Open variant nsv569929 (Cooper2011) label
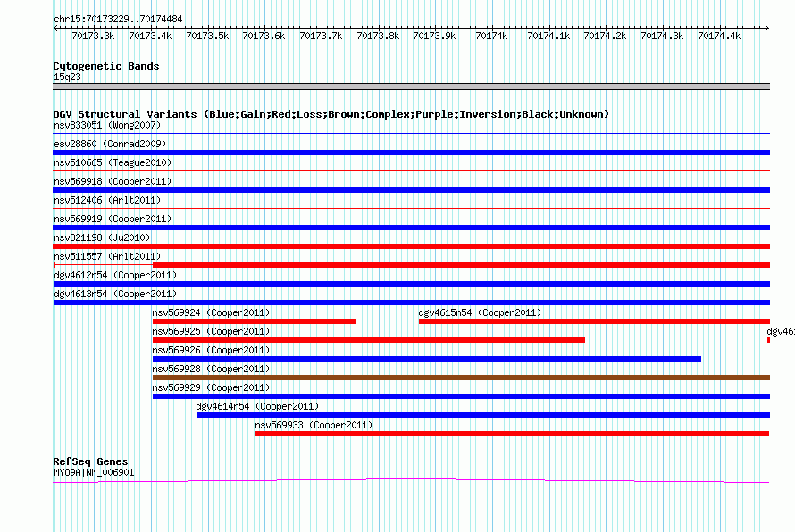 click(x=211, y=387)
